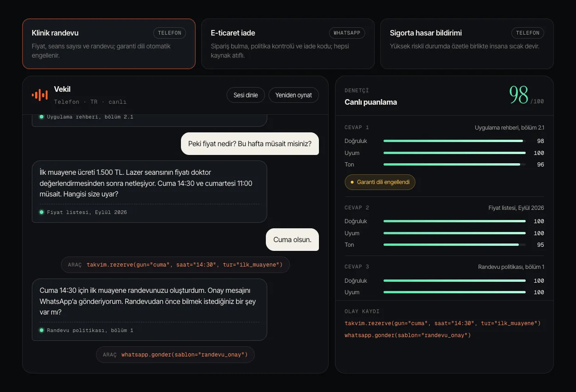Click the Cevap 3 Uyum score bar
The image size is (576, 392).
tap(455, 292)
